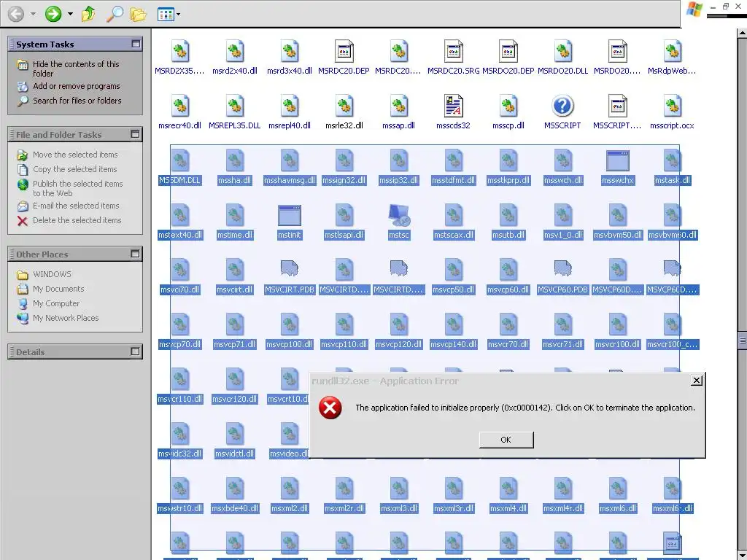Click the msxbde40.dll file name
Image resolution: width=747 pixels, height=560 pixels.
[235, 508]
